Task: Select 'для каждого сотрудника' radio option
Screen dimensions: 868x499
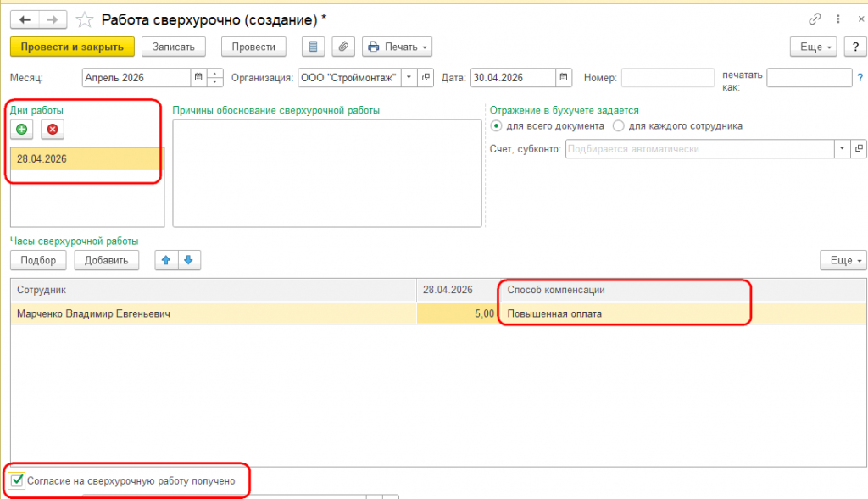Action: click(618, 126)
